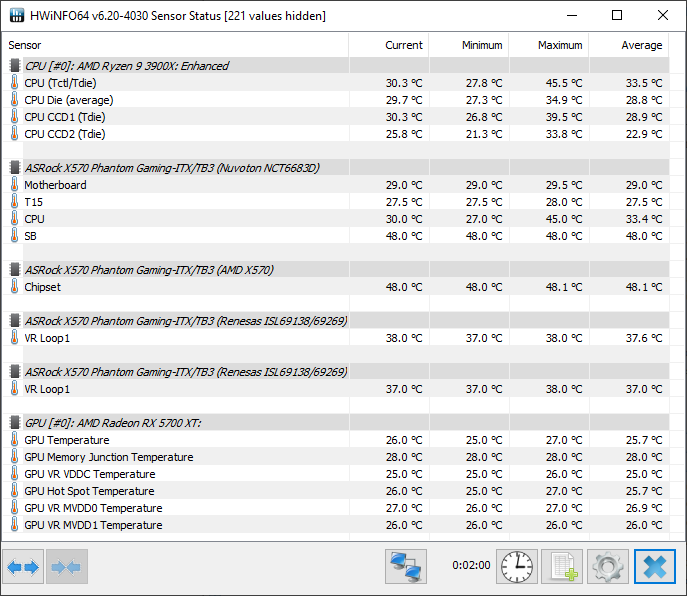
Task: Select the GPU Hot Spot Temperature label
Action: 89,491
